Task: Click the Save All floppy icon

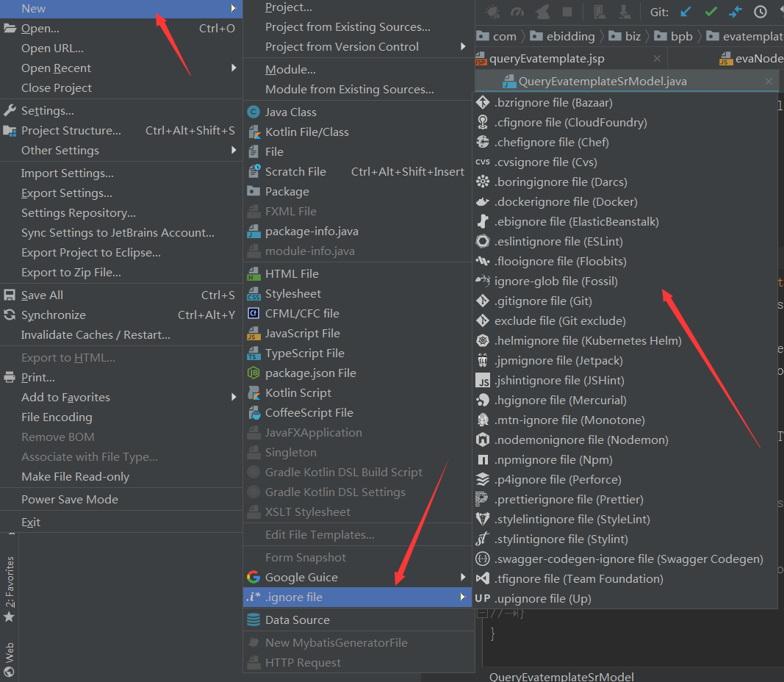Action: (10, 295)
